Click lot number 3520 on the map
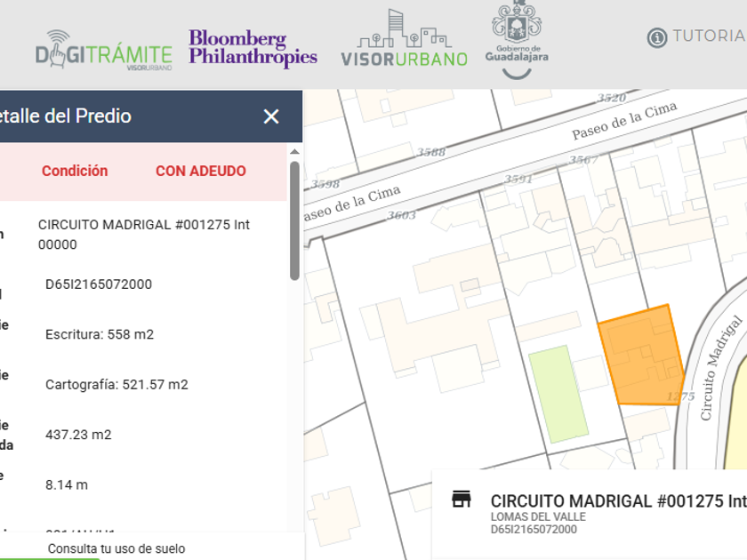 tap(612, 98)
